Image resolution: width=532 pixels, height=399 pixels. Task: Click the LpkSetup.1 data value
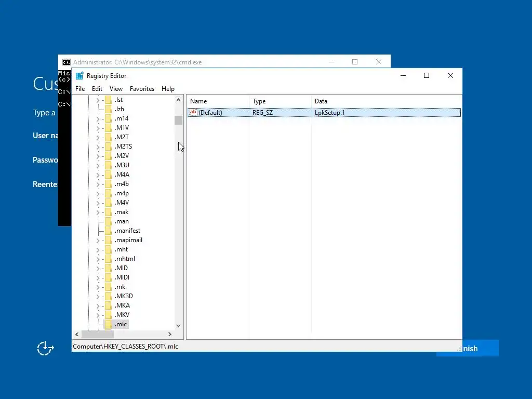tap(329, 113)
